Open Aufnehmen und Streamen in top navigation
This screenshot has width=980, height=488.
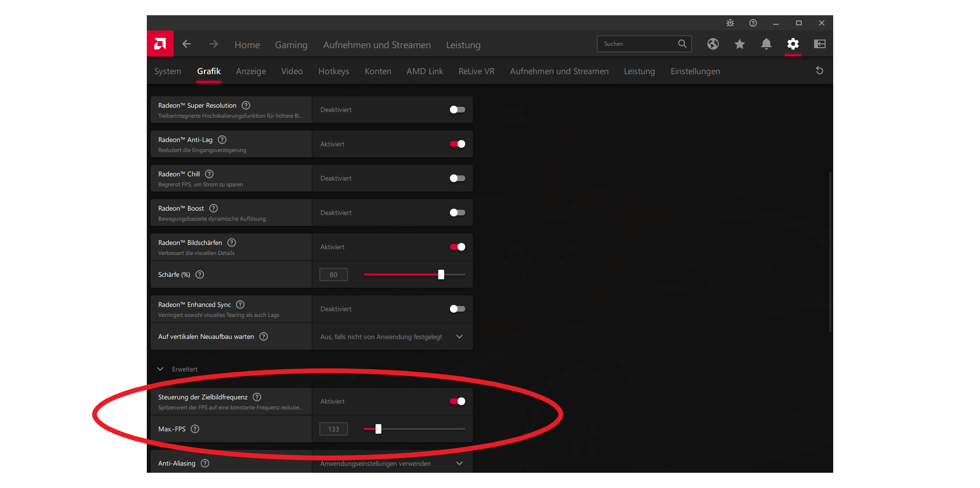point(377,45)
